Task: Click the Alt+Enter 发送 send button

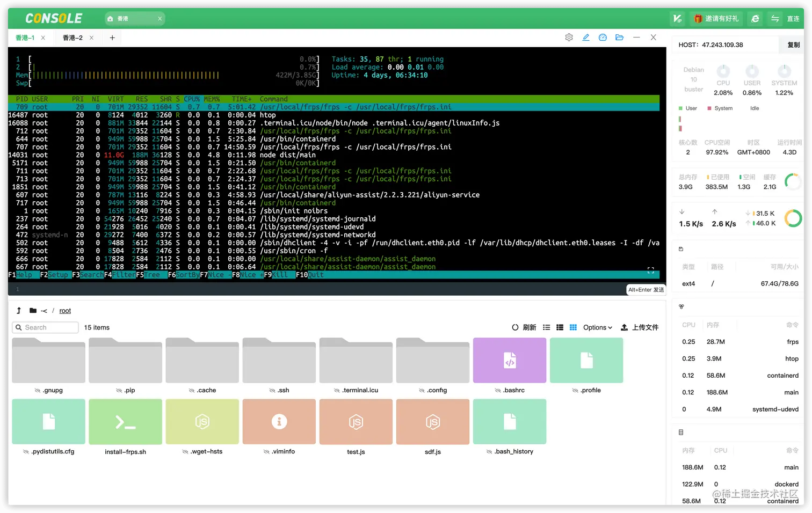Action: click(646, 290)
